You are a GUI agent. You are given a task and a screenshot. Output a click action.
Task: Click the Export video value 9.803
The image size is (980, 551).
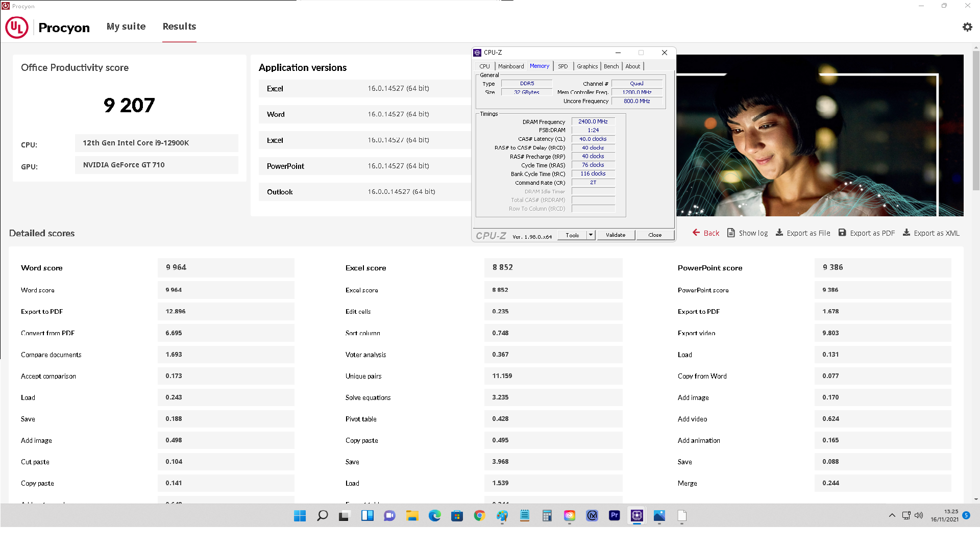(x=883, y=333)
